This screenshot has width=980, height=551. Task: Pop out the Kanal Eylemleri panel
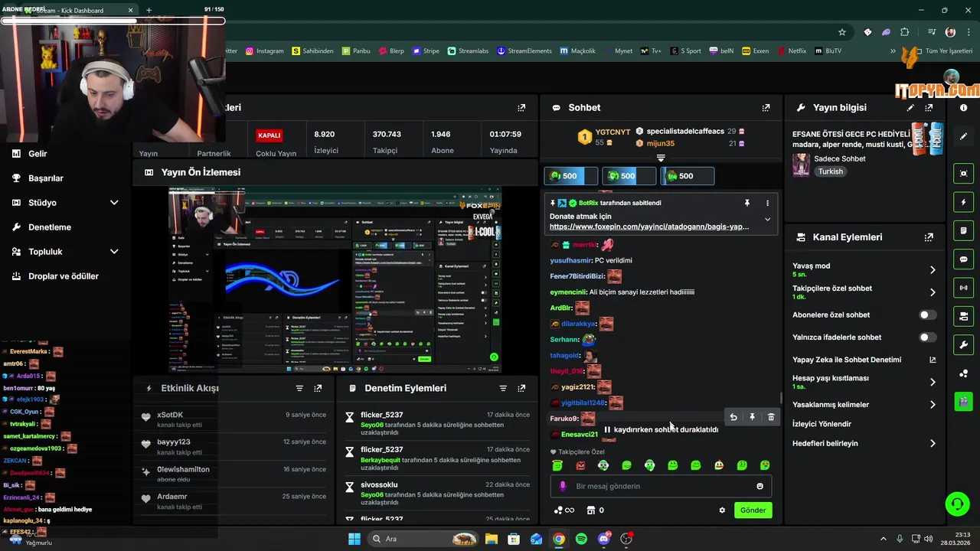929,237
